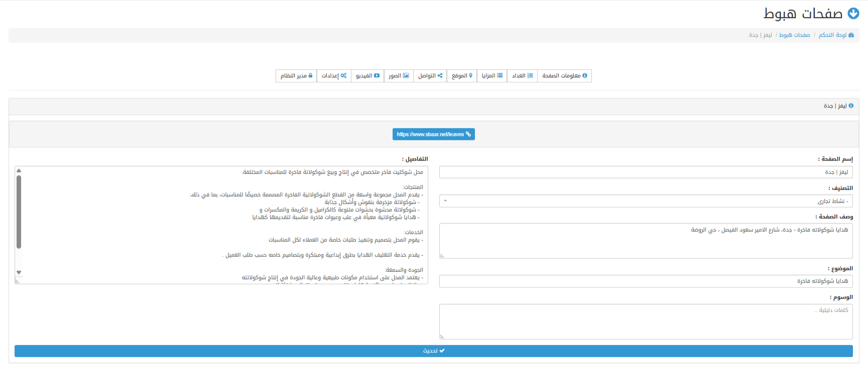Screen dimensions: 868x369
Task: Click the map pin icon on الموقع tab
Action: [471, 76]
